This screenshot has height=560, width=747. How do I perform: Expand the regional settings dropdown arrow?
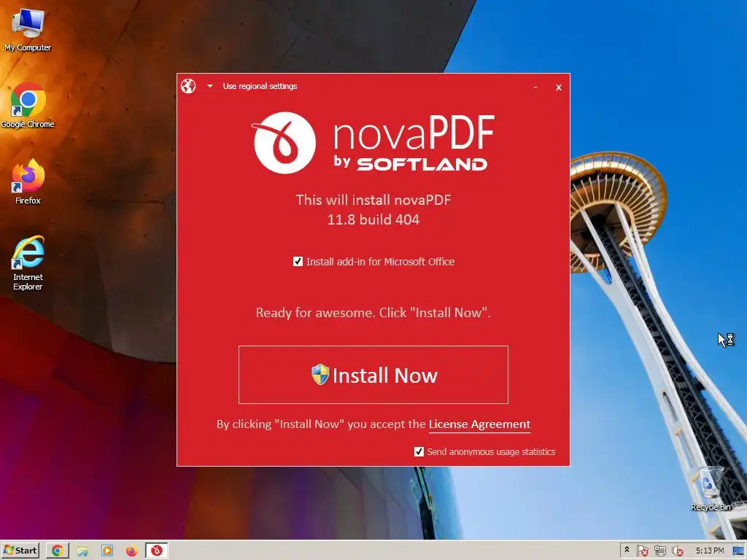pyautogui.click(x=210, y=86)
